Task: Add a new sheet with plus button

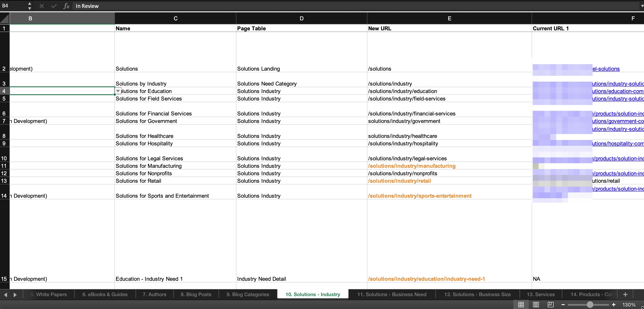Action: pos(625,294)
